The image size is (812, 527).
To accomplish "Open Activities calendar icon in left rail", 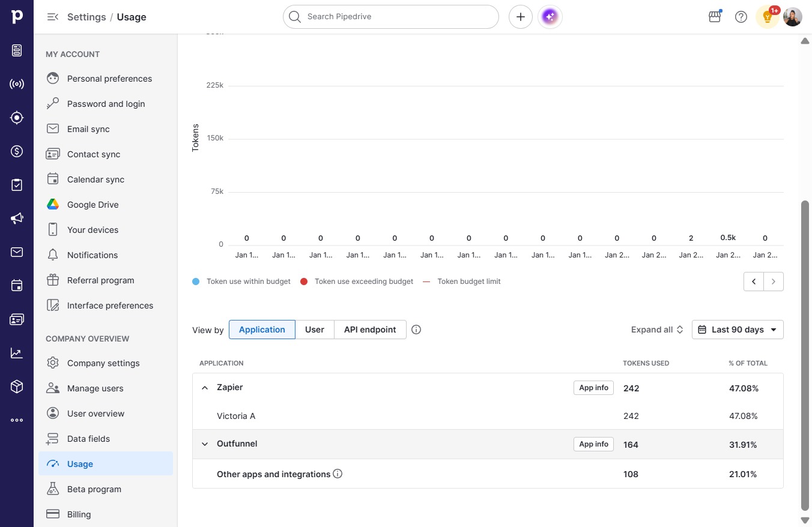I will 17,286.
